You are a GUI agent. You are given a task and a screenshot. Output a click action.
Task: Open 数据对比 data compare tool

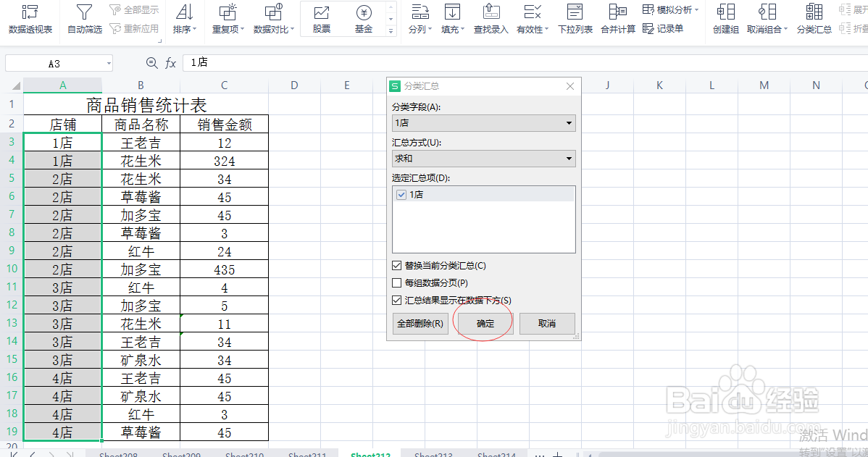[273, 18]
